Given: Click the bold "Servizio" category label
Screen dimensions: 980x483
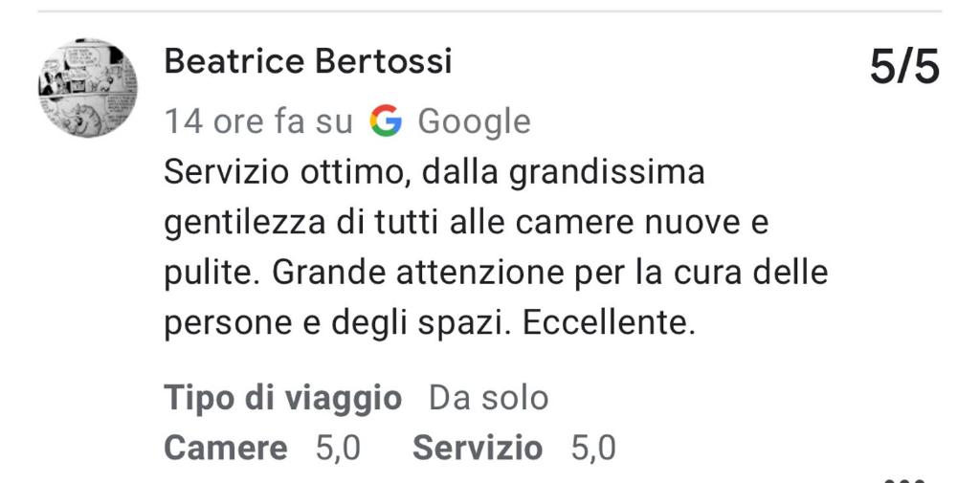Looking at the screenshot, I should (x=478, y=447).
